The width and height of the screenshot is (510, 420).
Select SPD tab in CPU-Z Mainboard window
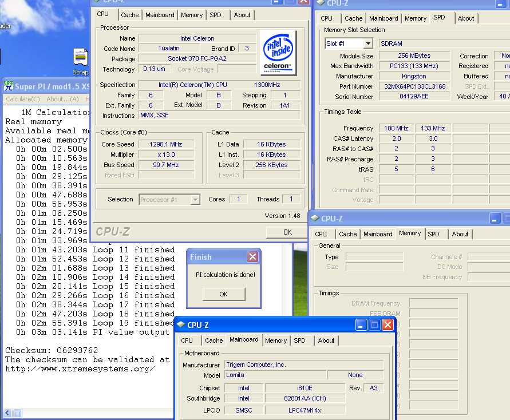click(x=299, y=340)
